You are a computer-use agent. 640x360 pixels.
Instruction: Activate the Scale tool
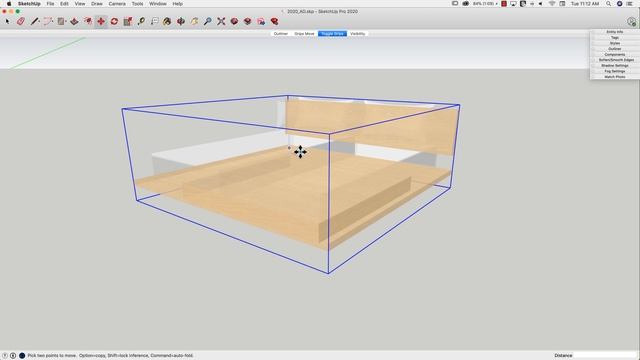coord(128,21)
